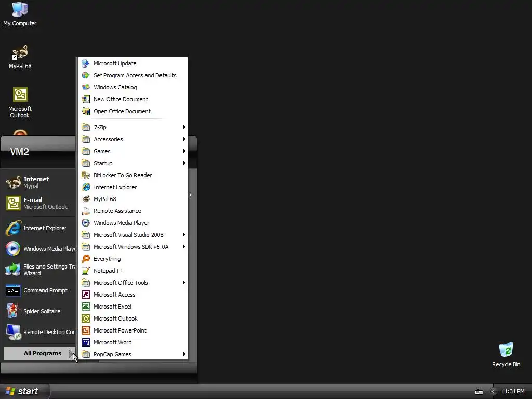Open Spider Solitaire from Start menu

[39, 311]
